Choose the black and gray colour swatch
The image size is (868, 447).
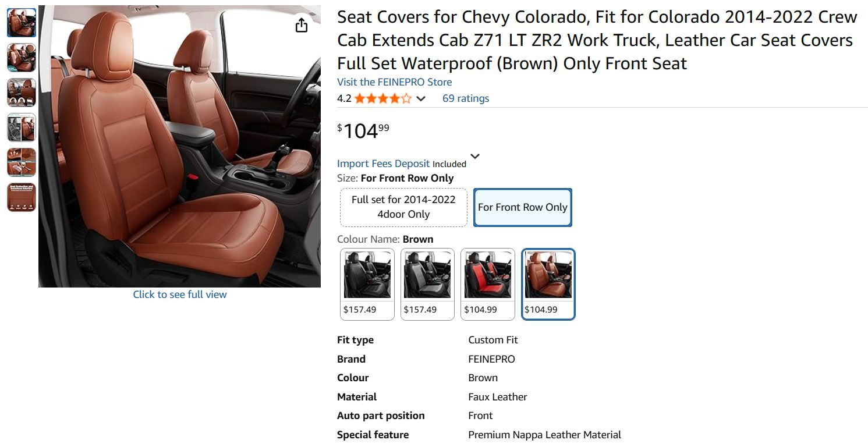[427, 284]
